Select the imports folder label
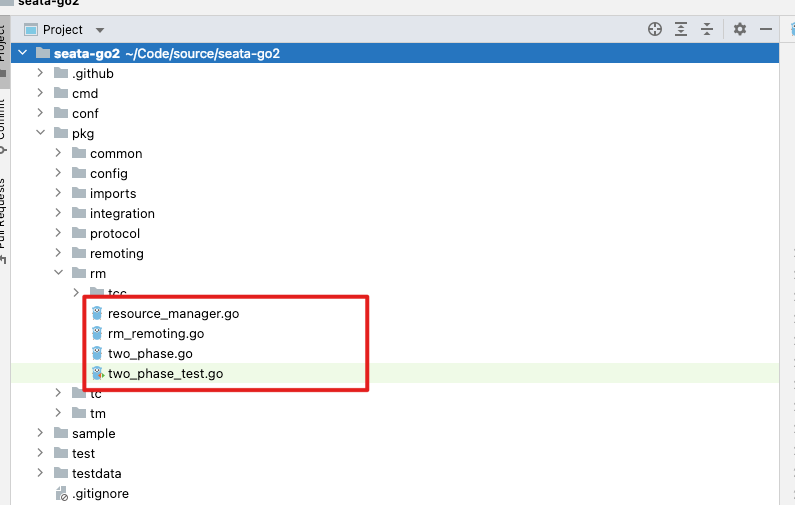 coord(113,194)
